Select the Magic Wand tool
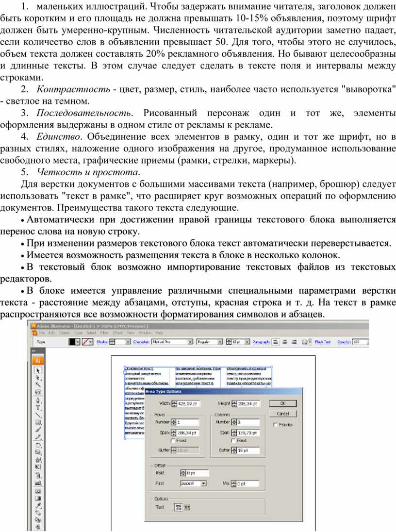 click(x=38, y=385)
